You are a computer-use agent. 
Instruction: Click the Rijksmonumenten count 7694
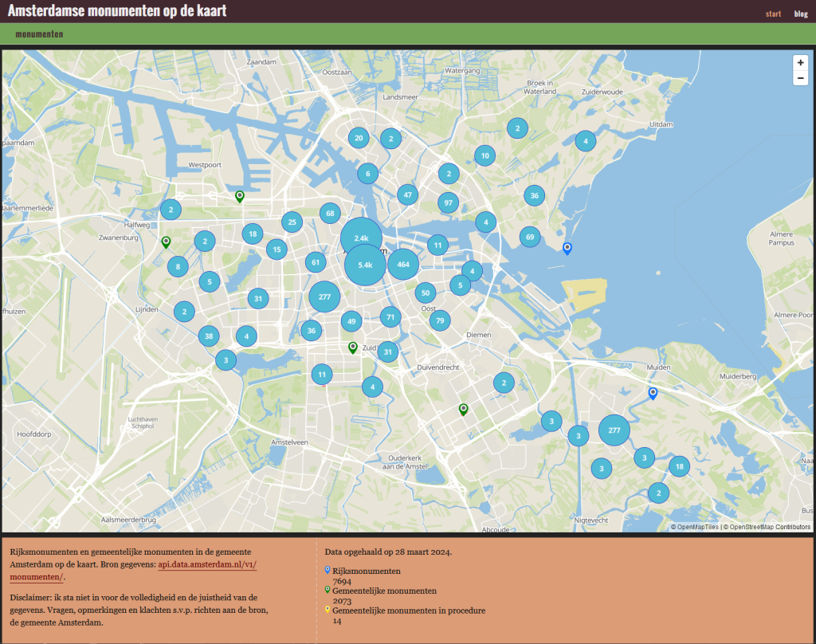point(342,581)
